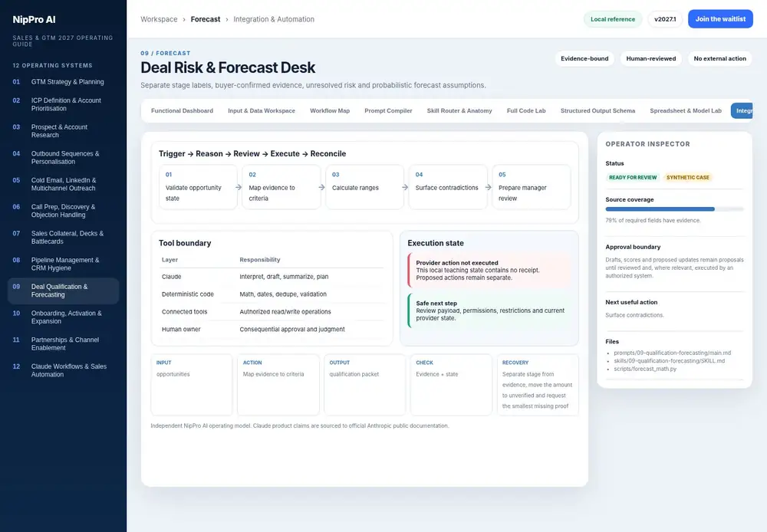Open prompts/09-qualification-forecasting/main.md file
767x532 pixels.
pos(673,353)
